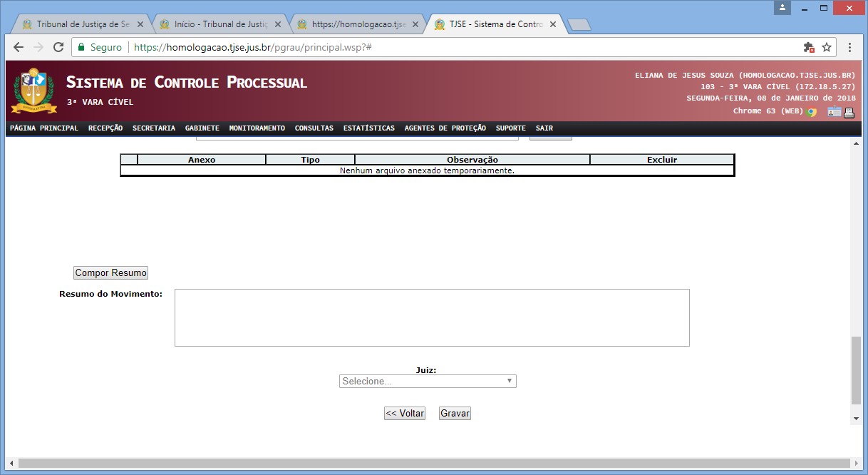The height and width of the screenshot is (475, 868).
Task: Click the TJSE coat of arms logo
Action: click(x=33, y=91)
